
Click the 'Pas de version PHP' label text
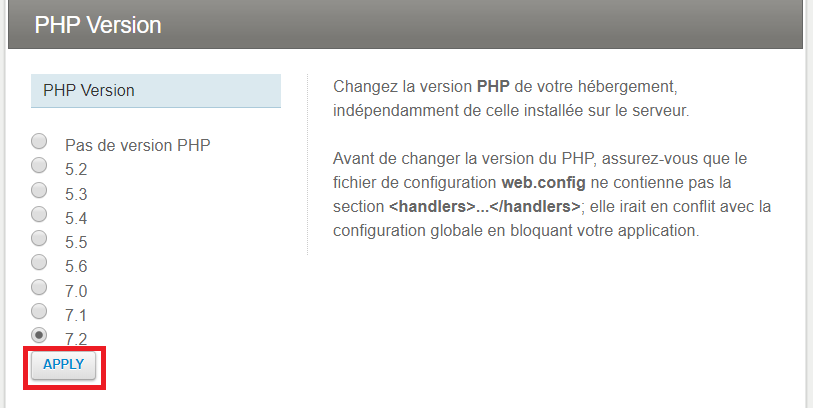[137, 145]
